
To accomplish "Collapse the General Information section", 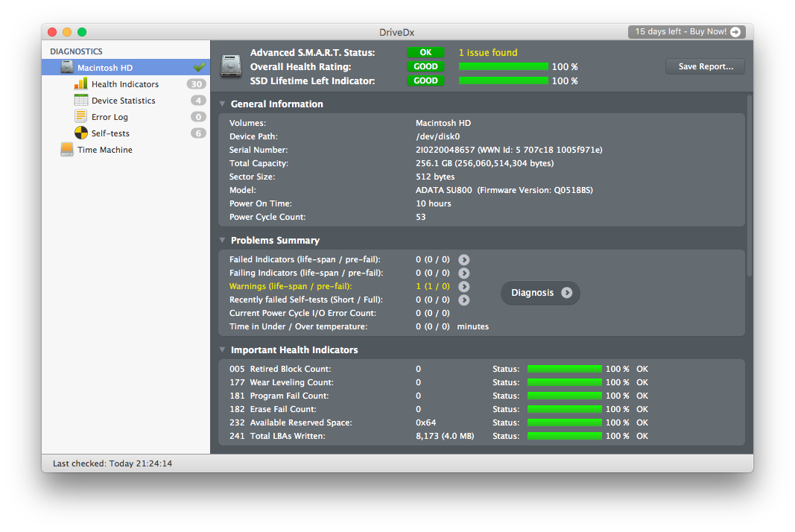I will coord(222,104).
